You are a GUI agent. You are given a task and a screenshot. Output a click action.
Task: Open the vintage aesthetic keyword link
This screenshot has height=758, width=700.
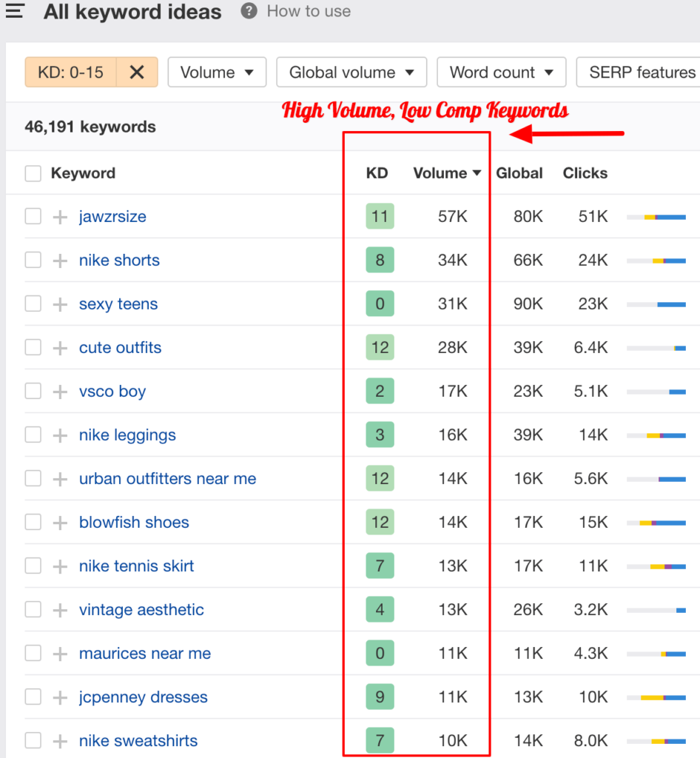pyautogui.click(x=141, y=610)
